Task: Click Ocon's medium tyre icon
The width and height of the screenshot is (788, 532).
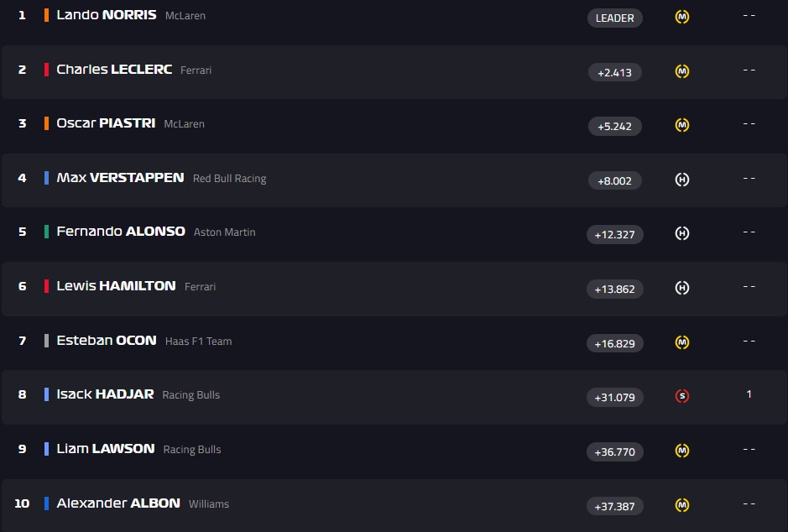Action: pyautogui.click(x=682, y=342)
